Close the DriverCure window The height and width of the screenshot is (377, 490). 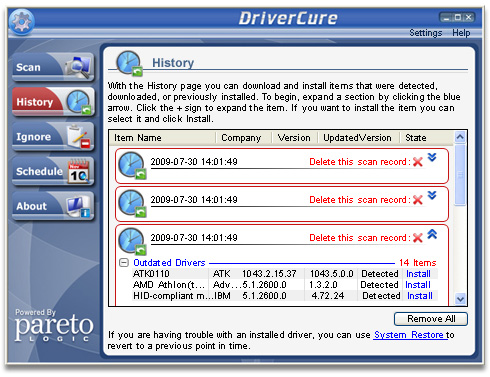point(469,17)
